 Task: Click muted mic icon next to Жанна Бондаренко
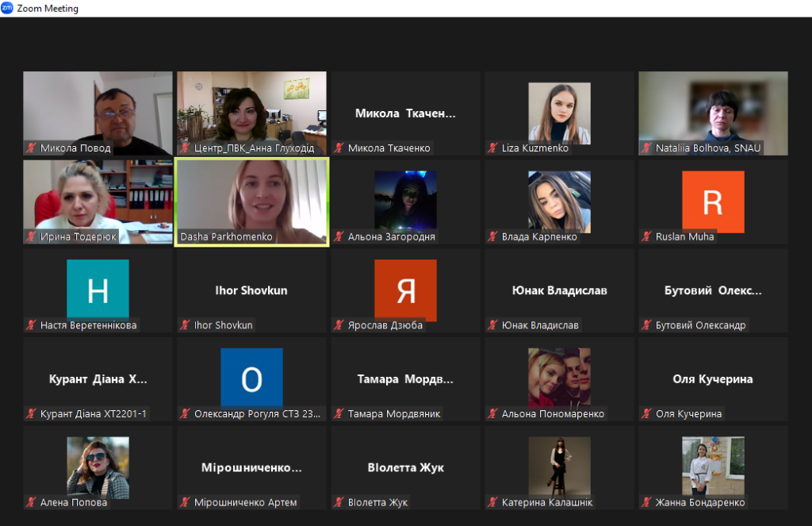pyautogui.click(x=647, y=502)
